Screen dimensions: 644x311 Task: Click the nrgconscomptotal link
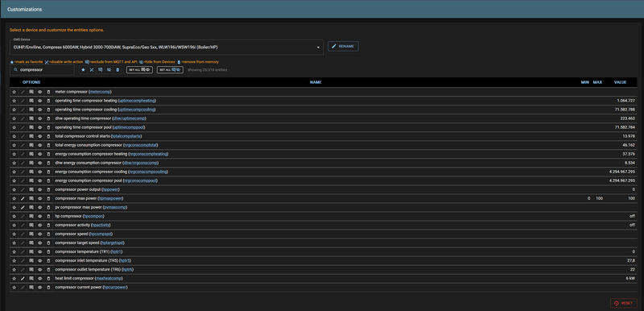[140, 145]
